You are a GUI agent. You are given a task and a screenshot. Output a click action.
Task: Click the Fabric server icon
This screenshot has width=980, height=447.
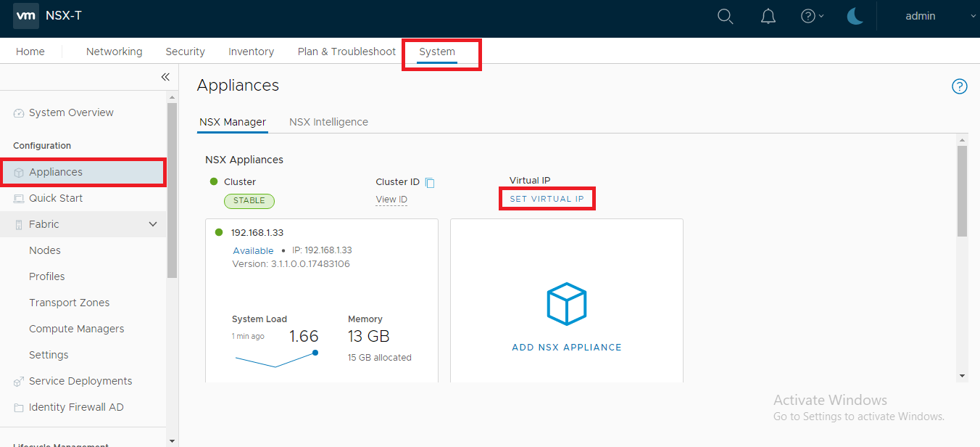19,225
